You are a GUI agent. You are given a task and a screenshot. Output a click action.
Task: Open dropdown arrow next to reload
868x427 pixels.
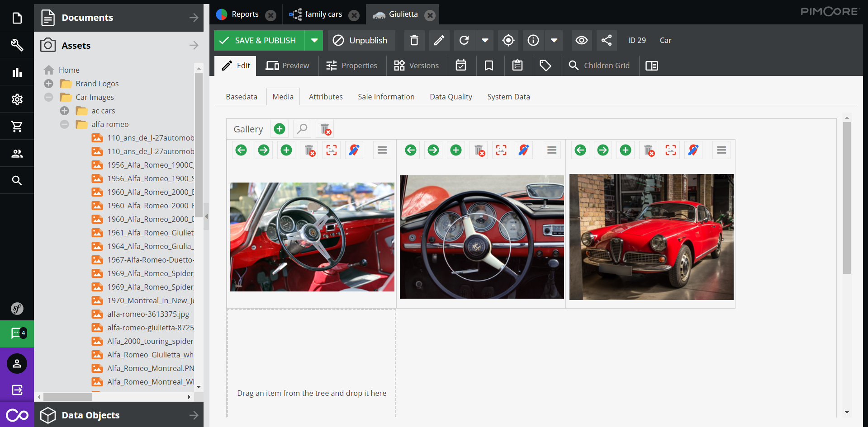(x=485, y=40)
